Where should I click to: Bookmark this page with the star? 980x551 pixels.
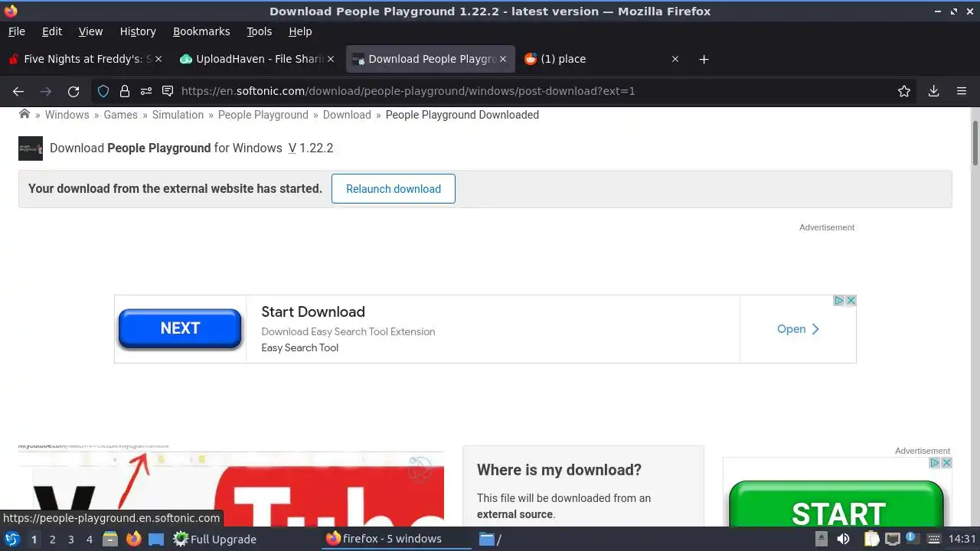coord(904,91)
